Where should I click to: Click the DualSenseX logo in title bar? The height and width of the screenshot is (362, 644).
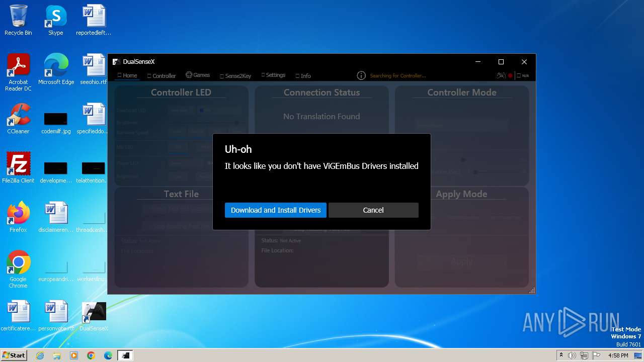click(116, 62)
